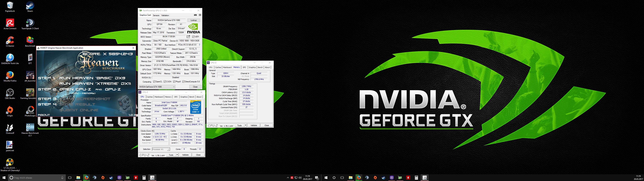Image resolution: width=644 pixels, height=181 pixels.
Task: Open Processor #1 selection dropdown in CPU-Z
Action: (x=161, y=149)
